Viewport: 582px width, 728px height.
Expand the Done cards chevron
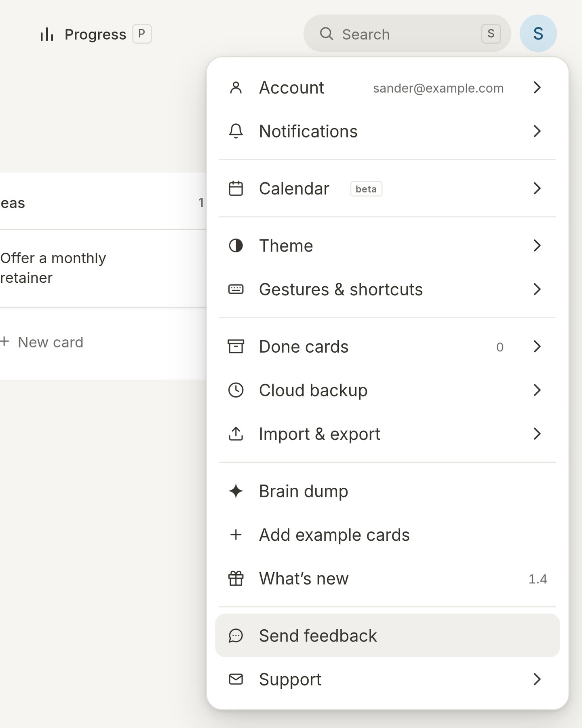tap(537, 347)
